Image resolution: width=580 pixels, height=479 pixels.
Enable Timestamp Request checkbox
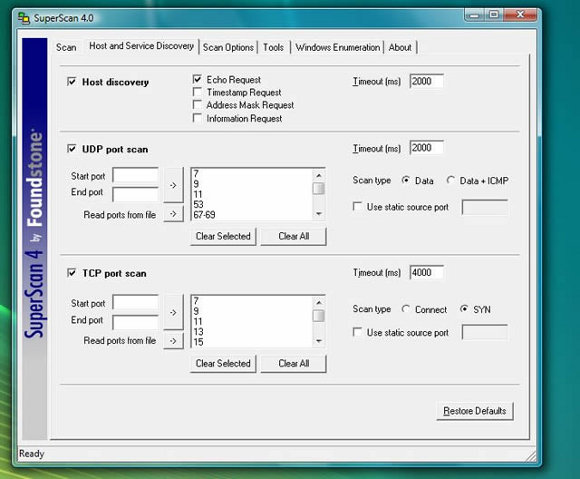197,92
